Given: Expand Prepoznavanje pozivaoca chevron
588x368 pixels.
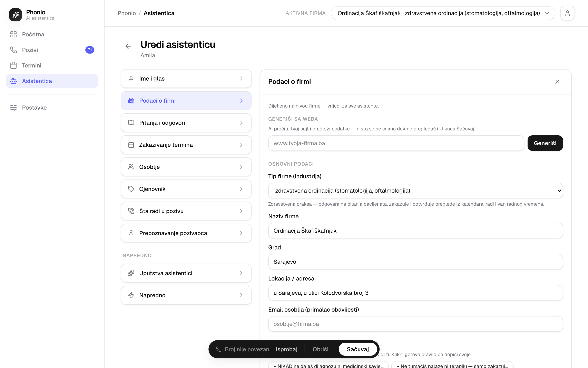Looking at the screenshot, I should pos(241,233).
